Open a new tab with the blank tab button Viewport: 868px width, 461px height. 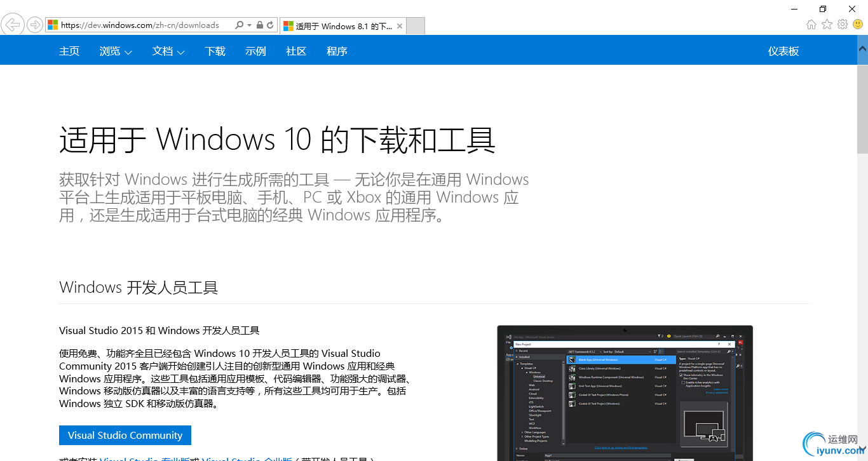pos(415,26)
